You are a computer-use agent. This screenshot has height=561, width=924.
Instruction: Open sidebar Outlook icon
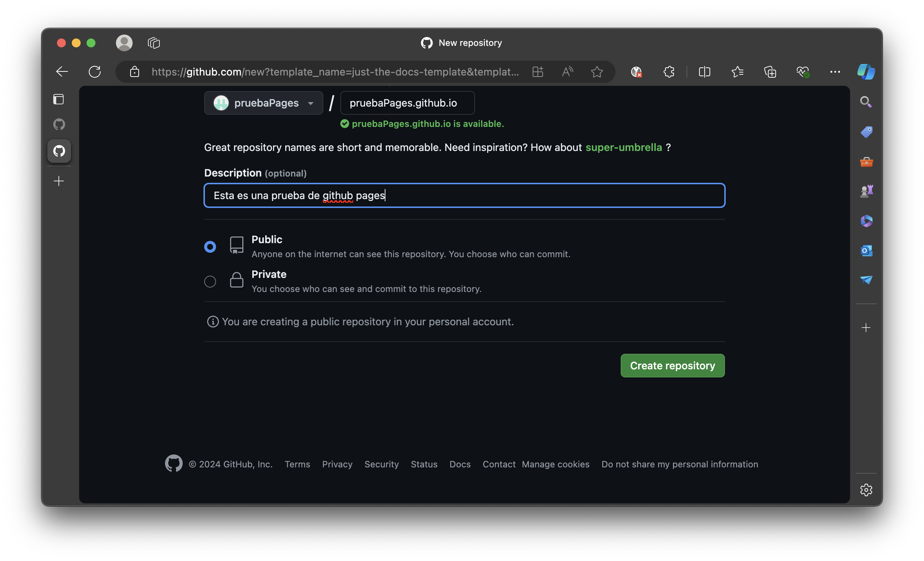[x=866, y=250]
